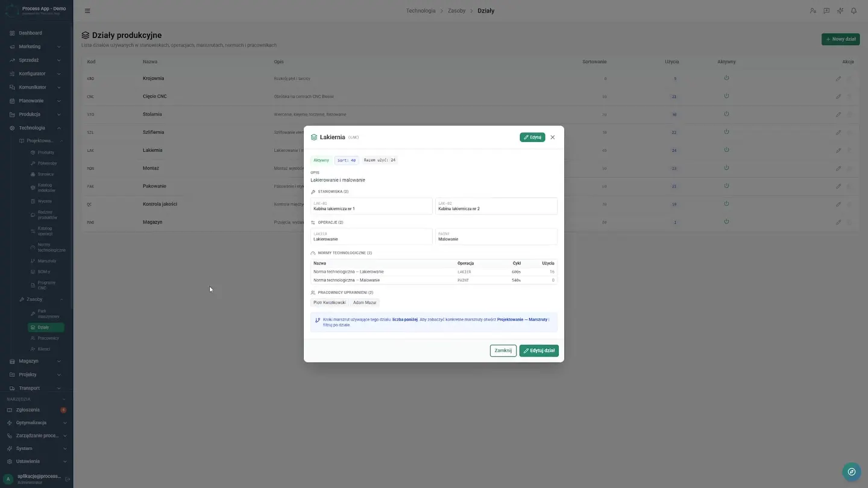Toggle active power icon for Magazyn
868x488 pixels.
[x=726, y=222]
